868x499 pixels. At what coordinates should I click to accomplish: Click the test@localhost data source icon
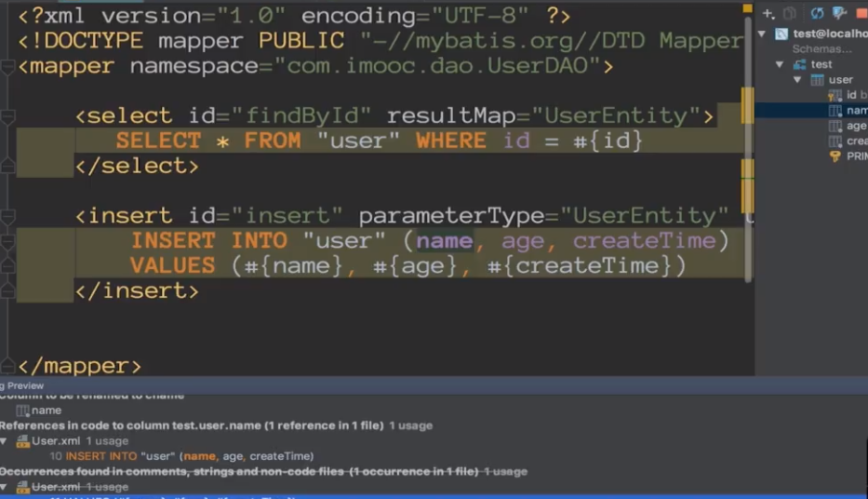(x=781, y=34)
